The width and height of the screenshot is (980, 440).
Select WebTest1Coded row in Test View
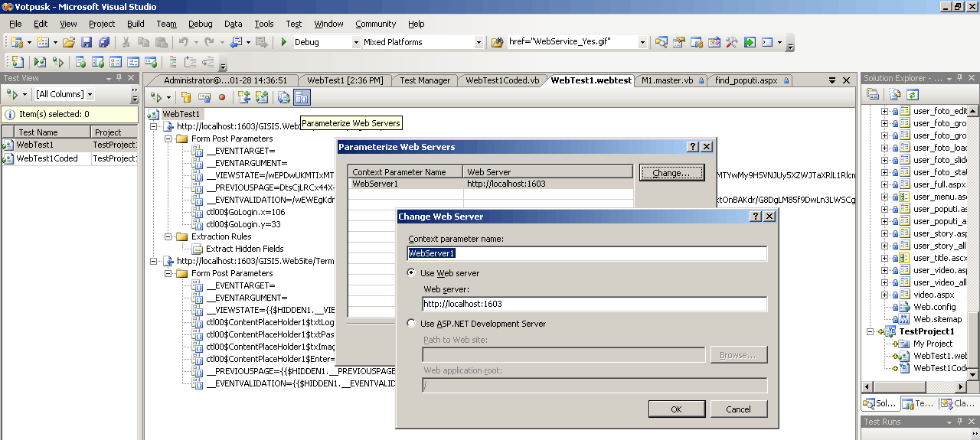(x=70, y=158)
